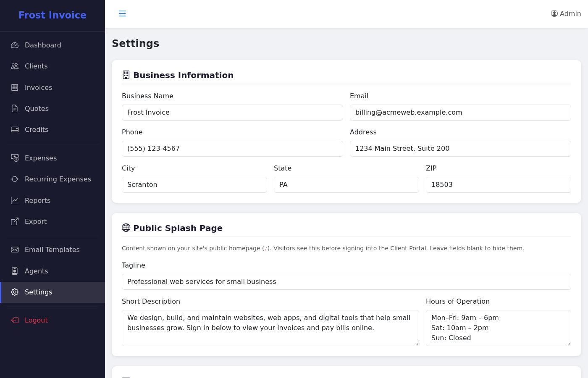Click the Admin profile icon
The height and width of the screenshot is (378, 588).
pos(554,13)
